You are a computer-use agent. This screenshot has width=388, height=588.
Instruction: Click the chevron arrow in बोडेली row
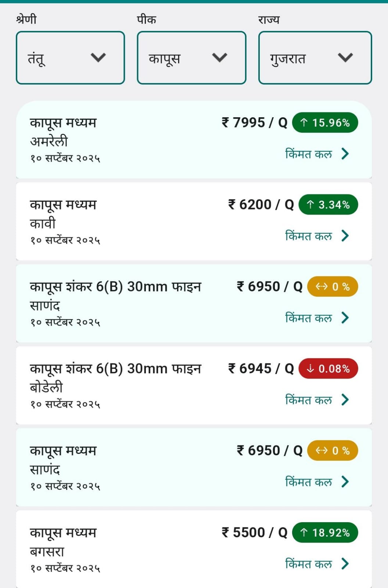click(345, 399)
